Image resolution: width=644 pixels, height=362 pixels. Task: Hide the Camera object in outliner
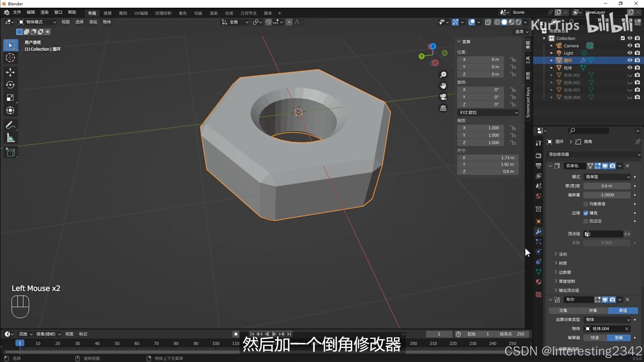click(x=630, y=46)
